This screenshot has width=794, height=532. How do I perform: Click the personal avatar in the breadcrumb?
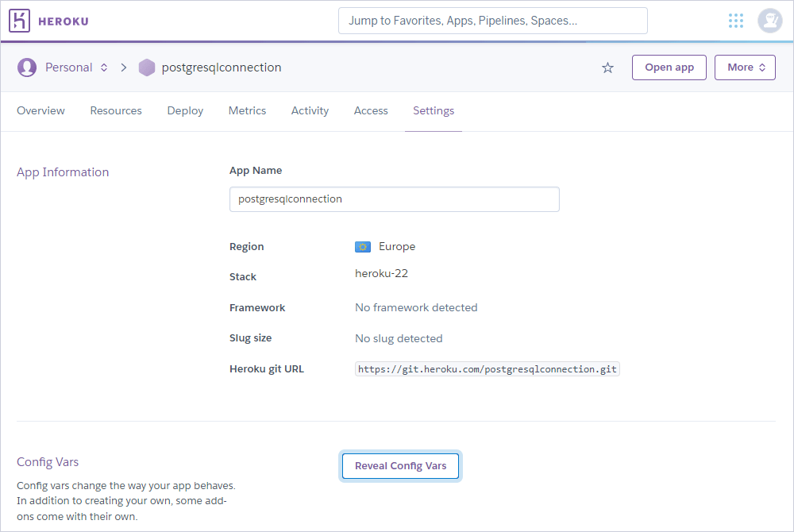tap(27, 67)
